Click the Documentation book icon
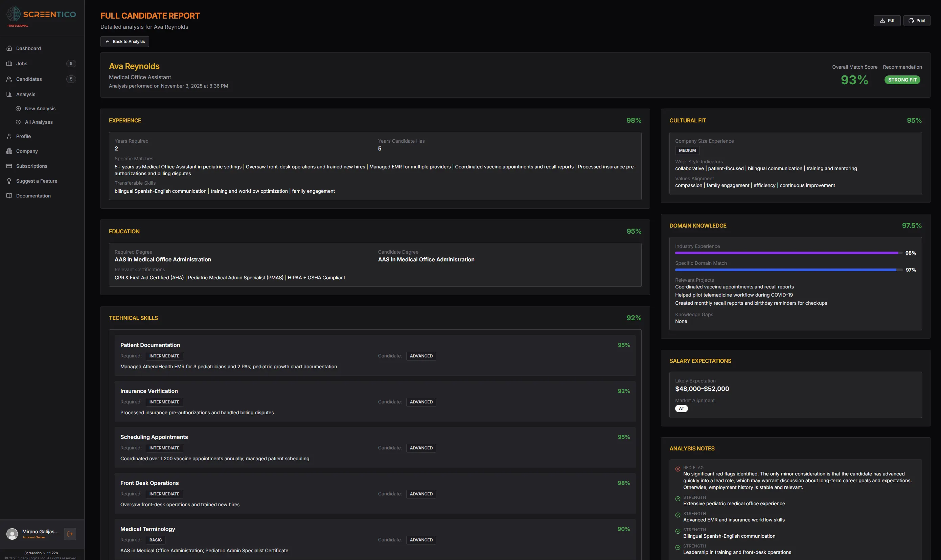Screen dimensions: 941x560 9,195
